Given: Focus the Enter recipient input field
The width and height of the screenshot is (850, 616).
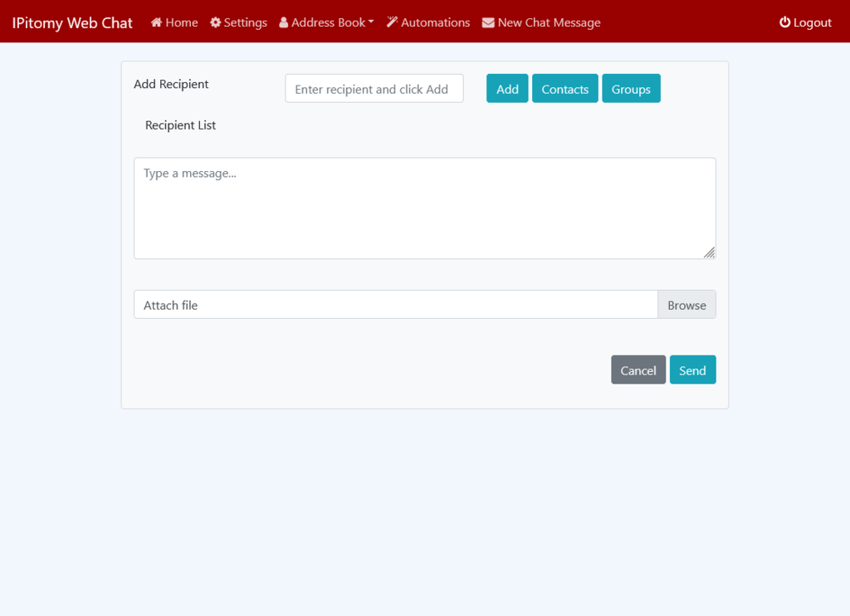Looking at the screenshot, I should [374, 89].
